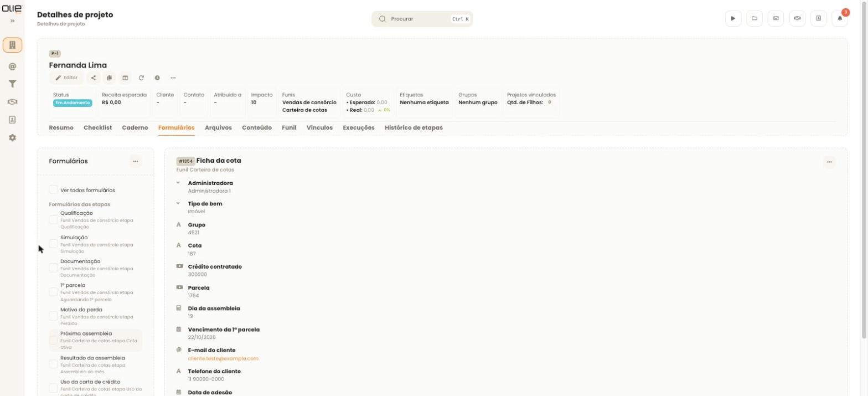Refresh the project with the reload icon

click(x=141, y=78)
